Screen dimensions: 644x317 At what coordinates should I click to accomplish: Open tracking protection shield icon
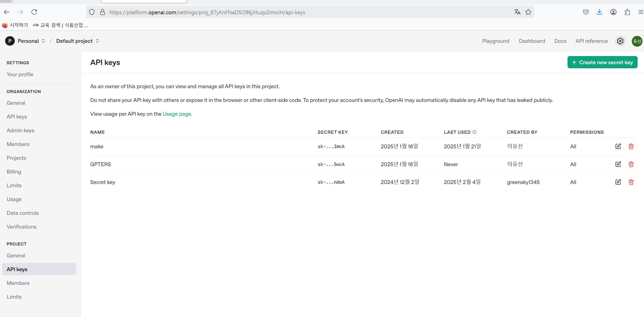(92, 12)
